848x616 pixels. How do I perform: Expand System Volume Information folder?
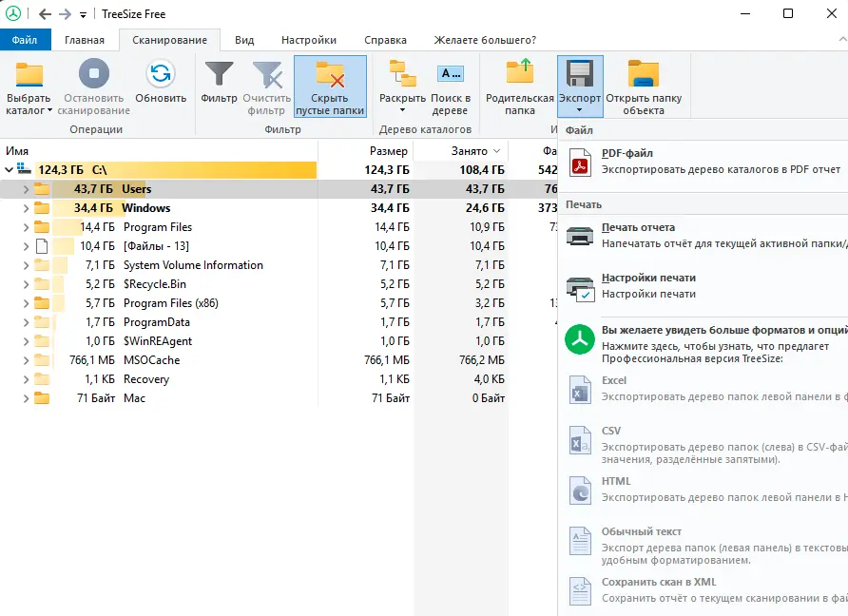tap(26, 265)
